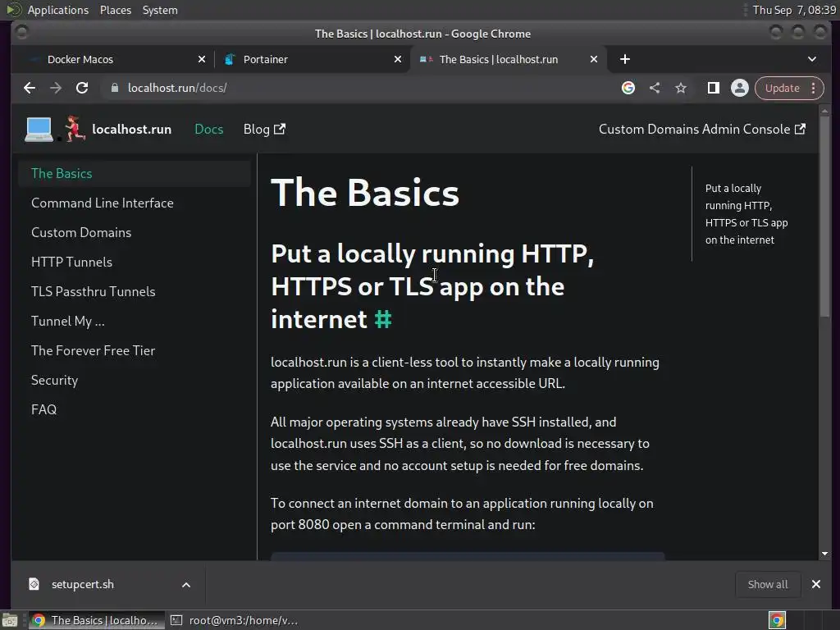Switch to the root@vm3 terminal window
Screen dimensions: 840x630
click(234, 620)
